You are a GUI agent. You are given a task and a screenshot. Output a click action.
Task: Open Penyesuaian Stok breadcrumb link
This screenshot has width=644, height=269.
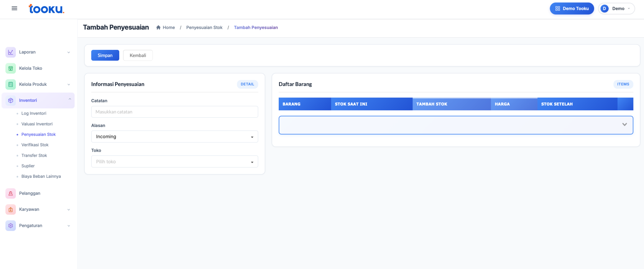coord(204,28)
